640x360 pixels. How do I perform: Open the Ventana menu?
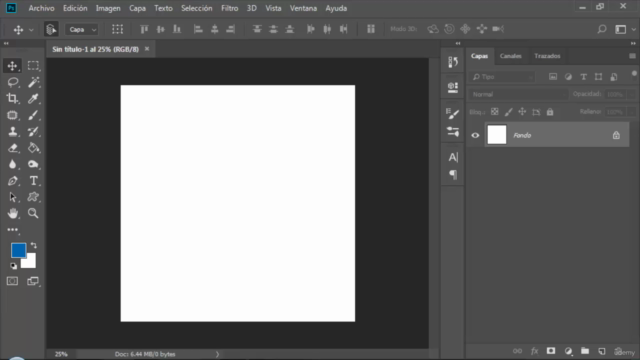click(x=303, y=8)
